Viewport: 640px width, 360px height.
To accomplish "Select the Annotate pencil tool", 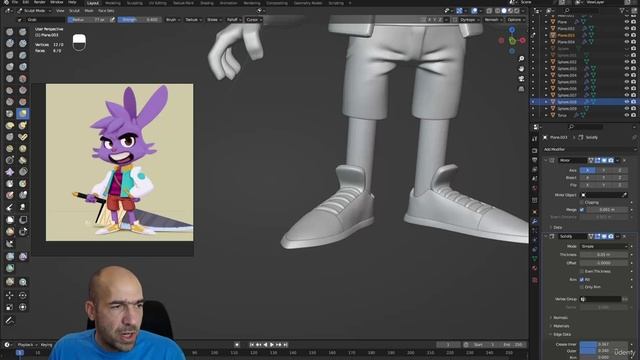I will pos(10,321).
